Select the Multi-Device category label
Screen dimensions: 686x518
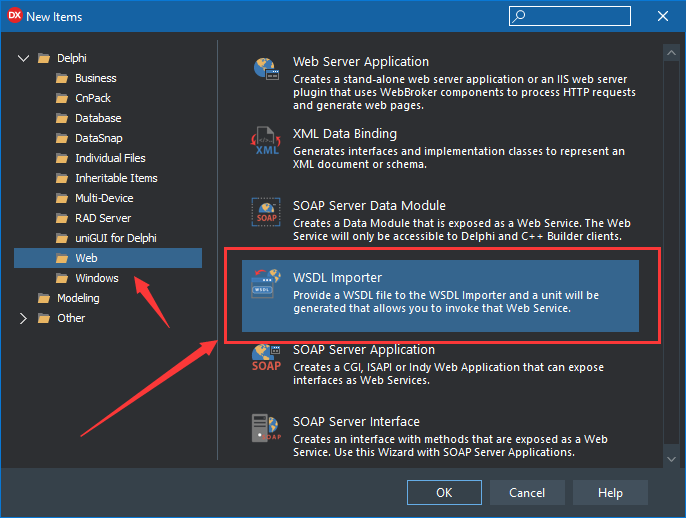click(104, 198)
